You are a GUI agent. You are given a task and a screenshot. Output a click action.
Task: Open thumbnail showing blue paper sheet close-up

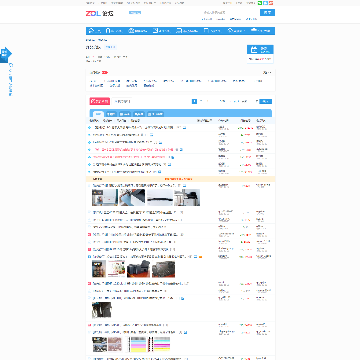coord(132,197)
